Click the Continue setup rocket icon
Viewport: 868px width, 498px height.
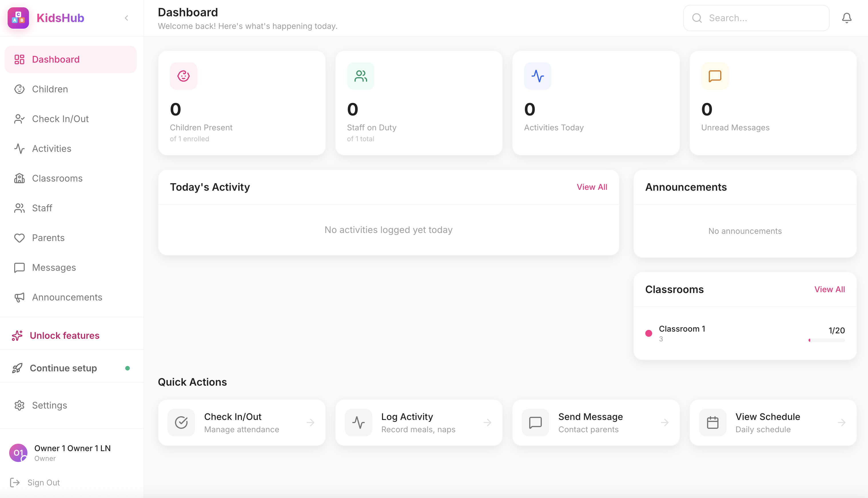click(17, 368)
